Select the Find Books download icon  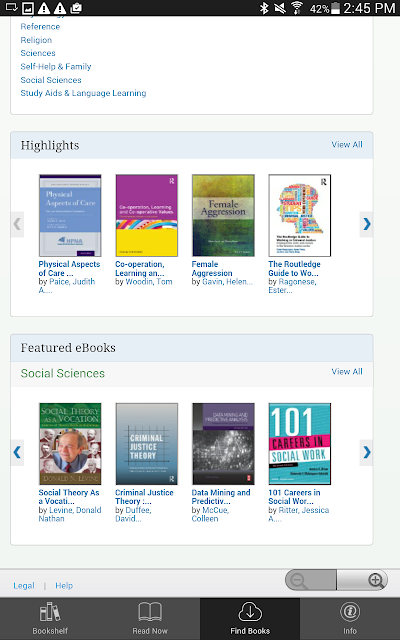tap(250, 612)
